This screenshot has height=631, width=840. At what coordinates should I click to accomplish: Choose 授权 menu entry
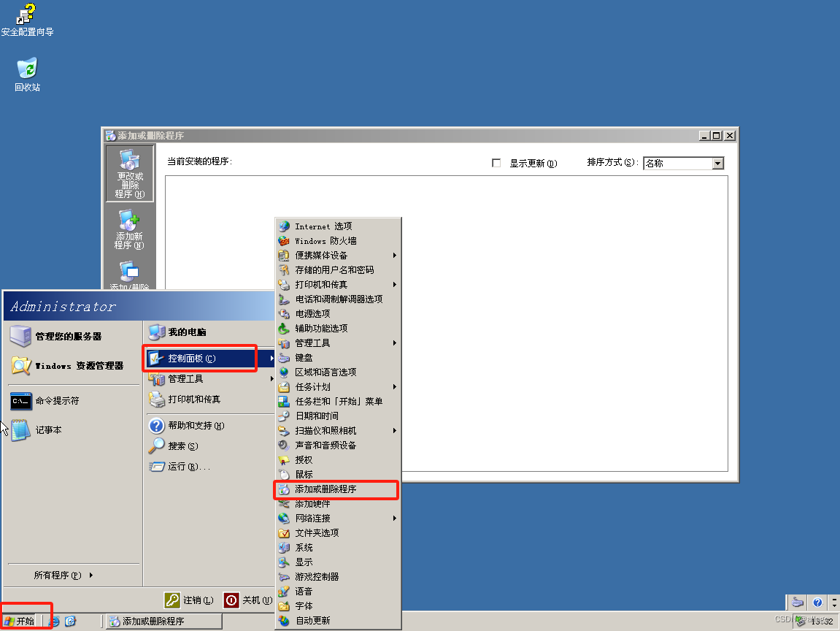pos(338,460)
